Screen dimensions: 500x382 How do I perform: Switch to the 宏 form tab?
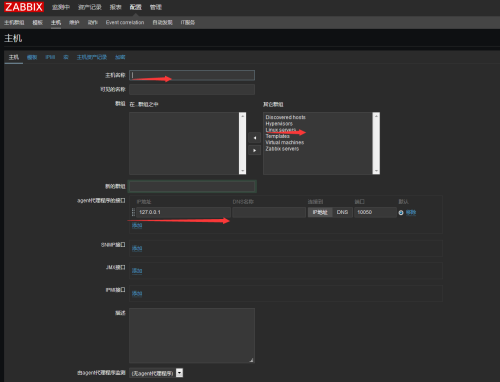66,57
